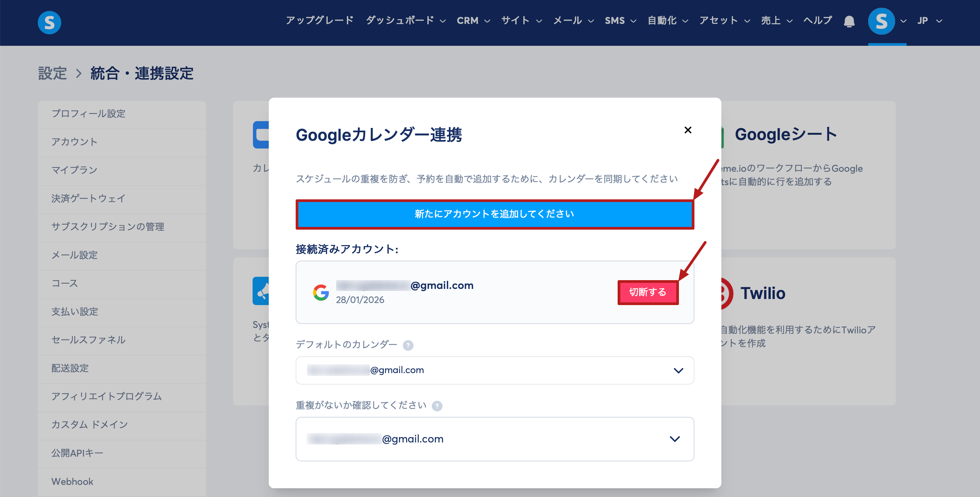Open the ヘルプ menu item
This screenshot has width=980, height=497.
[x=817, y=21]
